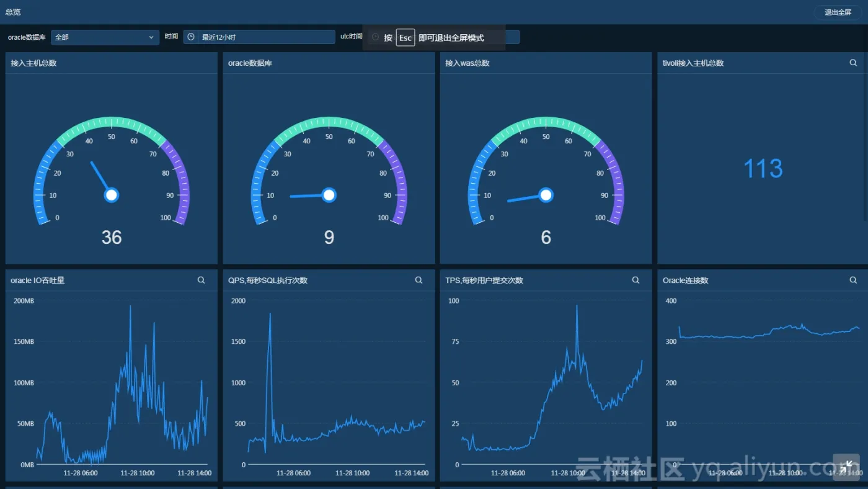Click the 接入主机总数 gauge needle hub

112,195
